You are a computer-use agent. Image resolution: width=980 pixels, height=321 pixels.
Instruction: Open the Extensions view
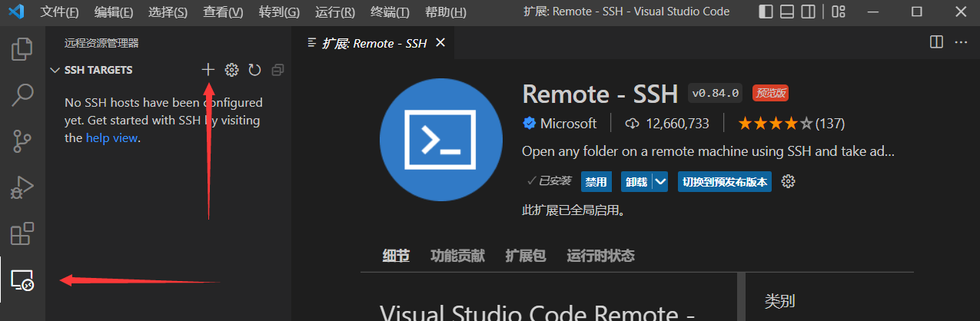point(22,233)
